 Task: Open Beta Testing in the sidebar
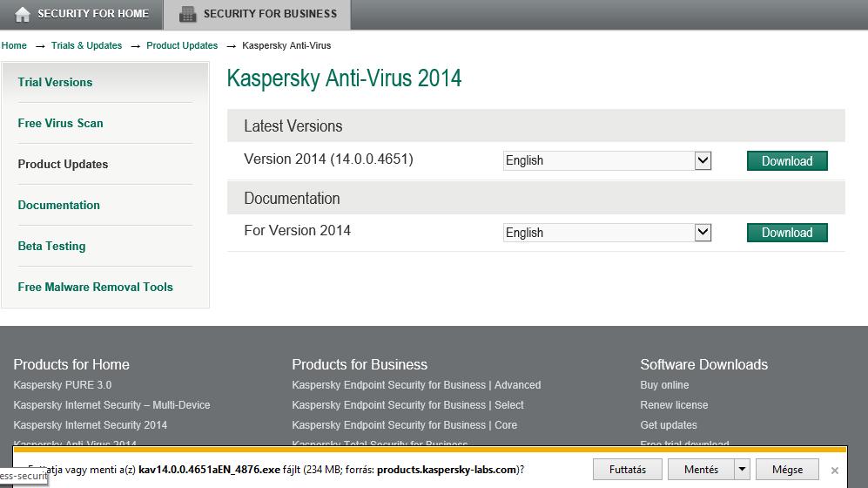click(x=51, y=246)
